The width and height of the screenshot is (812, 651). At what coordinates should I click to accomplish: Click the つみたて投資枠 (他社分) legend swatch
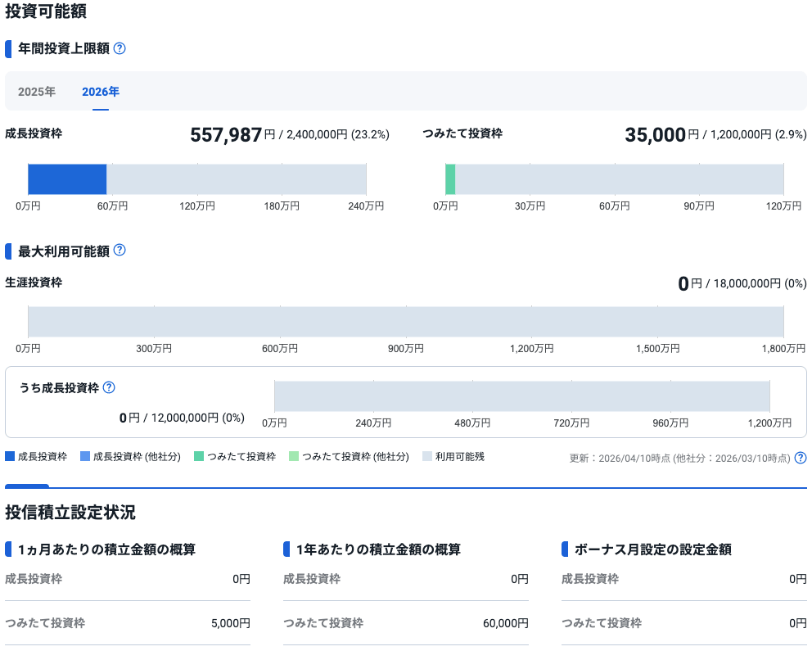coord(294,457)
